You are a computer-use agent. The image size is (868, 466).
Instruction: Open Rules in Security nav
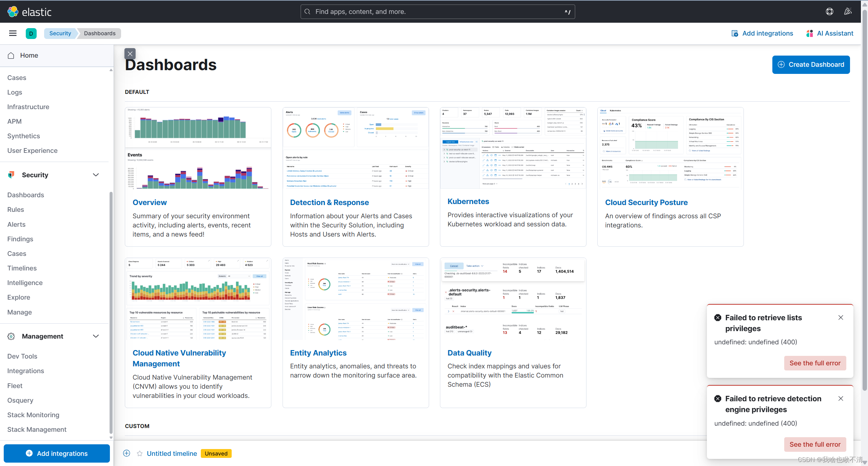16,209
